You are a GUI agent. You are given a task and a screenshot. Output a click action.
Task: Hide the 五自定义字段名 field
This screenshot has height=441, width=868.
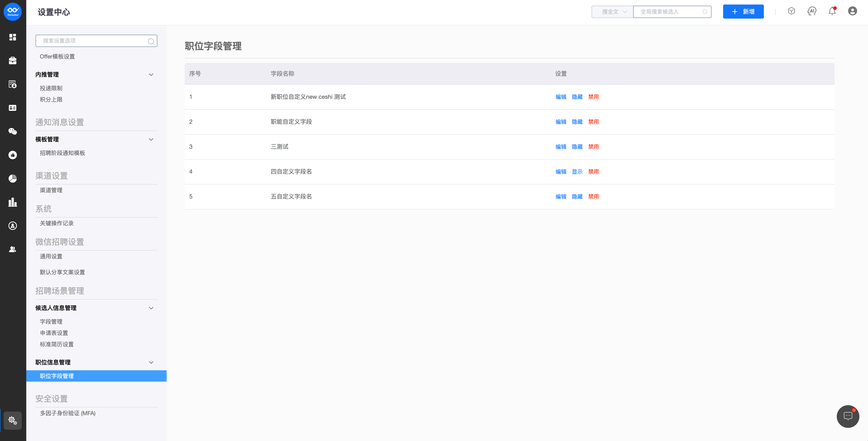577,197
